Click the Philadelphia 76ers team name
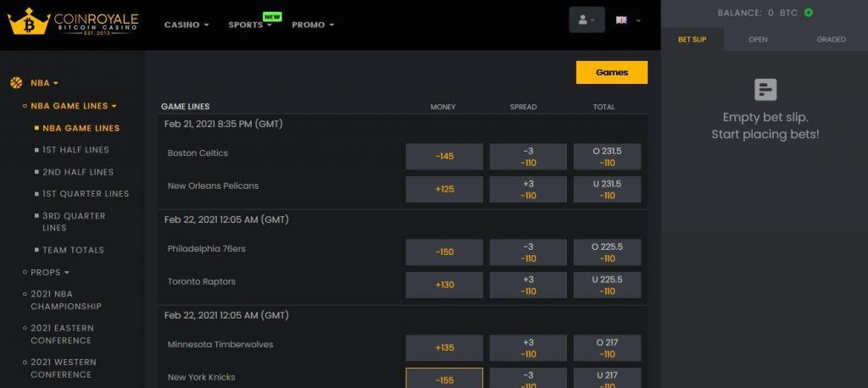The width and height of the screenshot is (868, 388). click(x=207, y=249)
